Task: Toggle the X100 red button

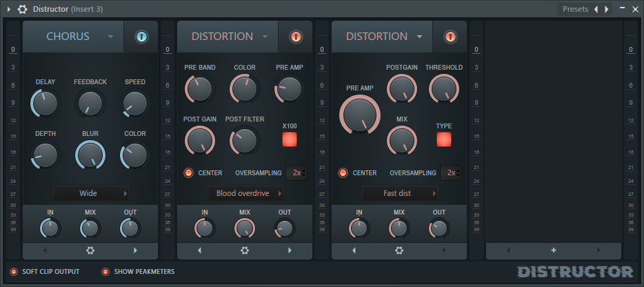Action: 290,139
